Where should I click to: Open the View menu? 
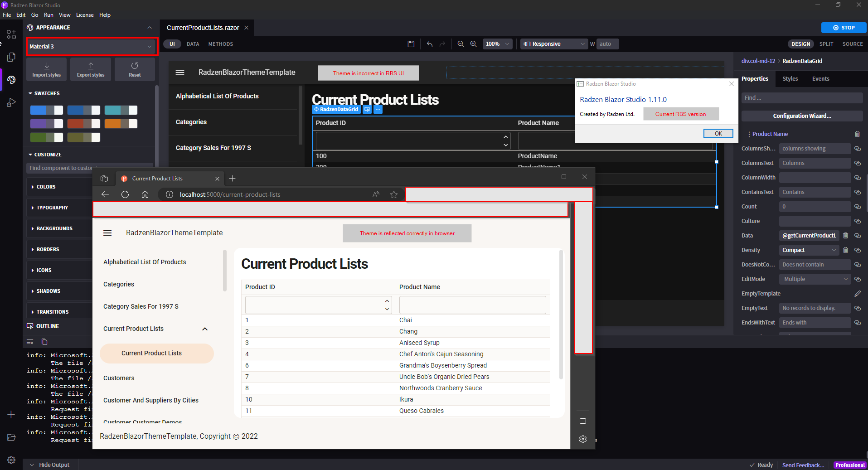64,15
